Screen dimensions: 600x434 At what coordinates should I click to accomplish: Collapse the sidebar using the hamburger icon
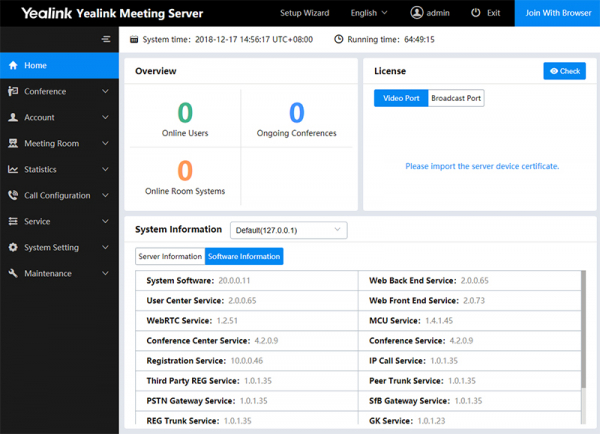(106, 39)
